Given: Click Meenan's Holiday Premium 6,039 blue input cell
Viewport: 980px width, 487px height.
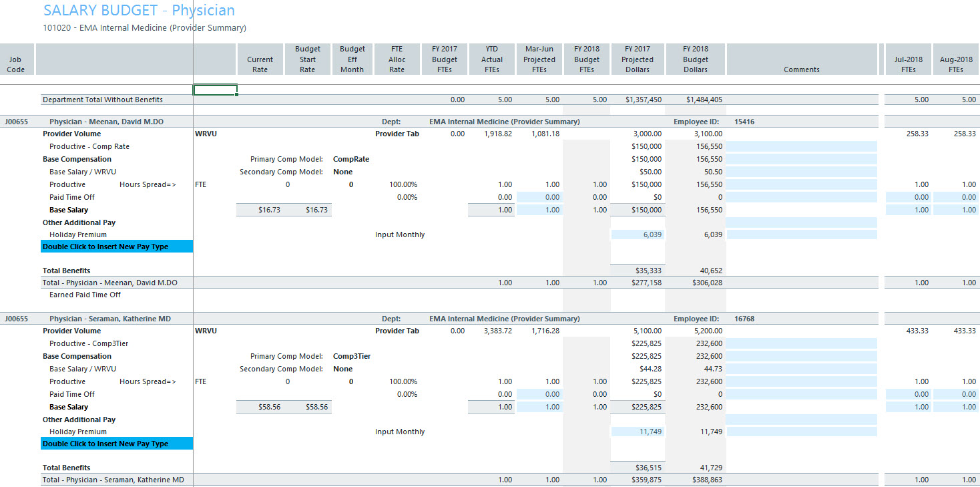Looking at the screenshot, I should [x=638, y=234].
